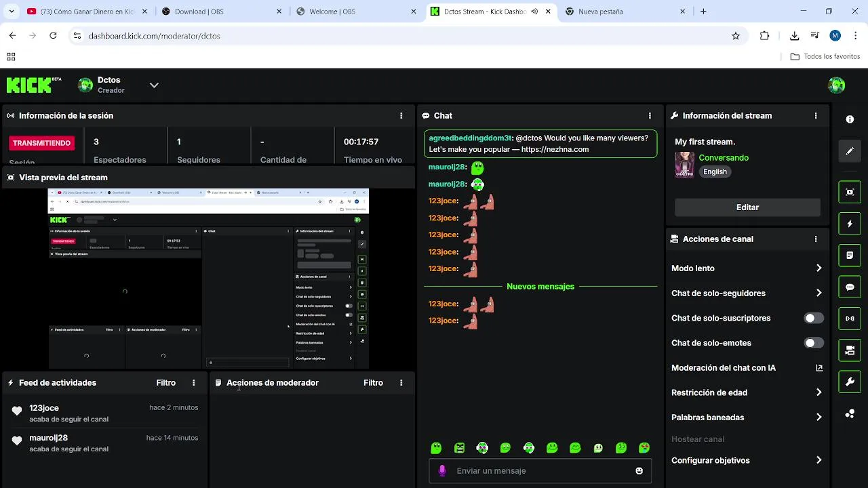The width and height of the screenshot is (868, 488).
Task: Open options menu for Acciones de canal
Action: 816,239
